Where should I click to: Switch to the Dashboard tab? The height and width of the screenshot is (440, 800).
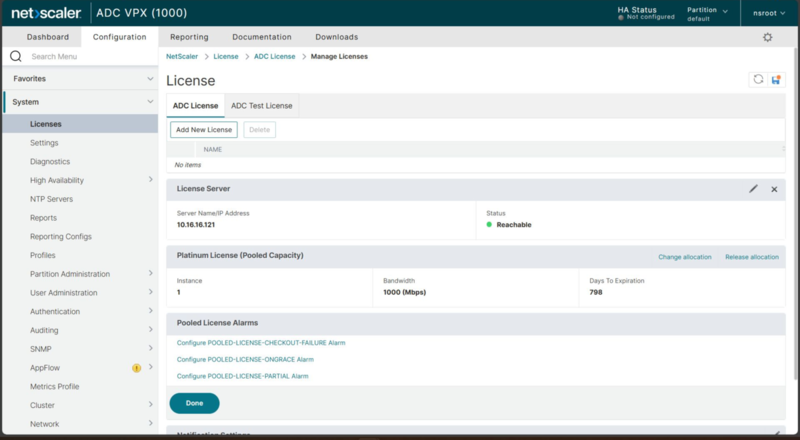tap(48, 37)
